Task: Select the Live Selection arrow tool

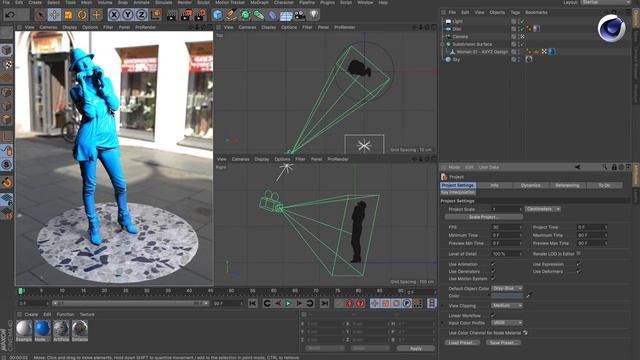Action: point(40,15)
